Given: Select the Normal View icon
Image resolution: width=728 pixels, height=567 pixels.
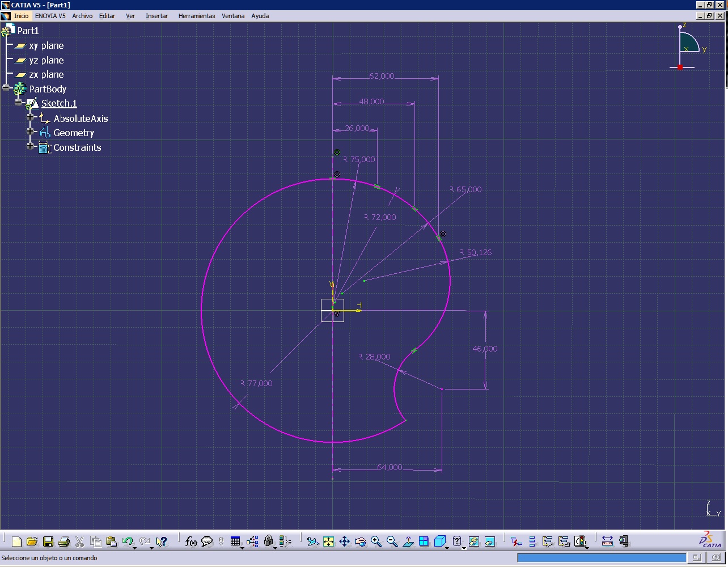Looking at the screenshot, I should (x=408, y=541).
